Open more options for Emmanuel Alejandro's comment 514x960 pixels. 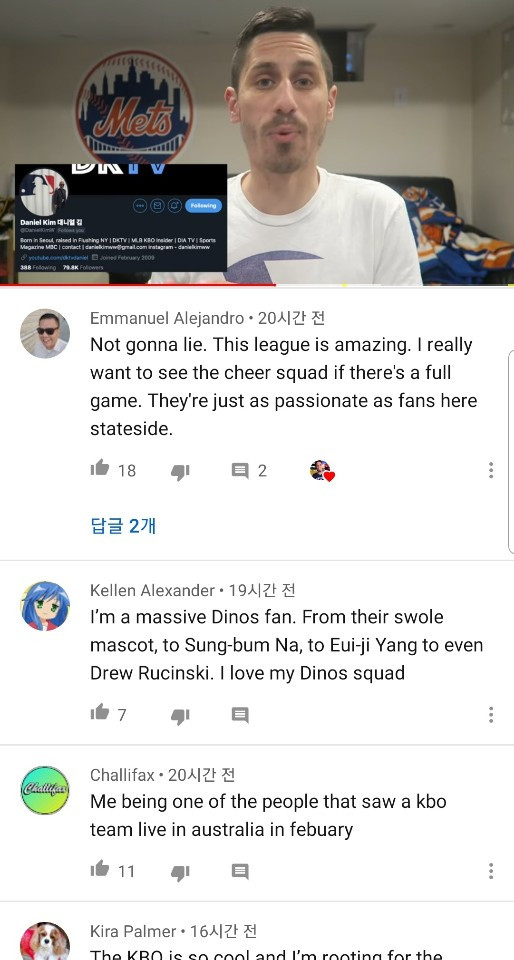(x=491, y=470)
